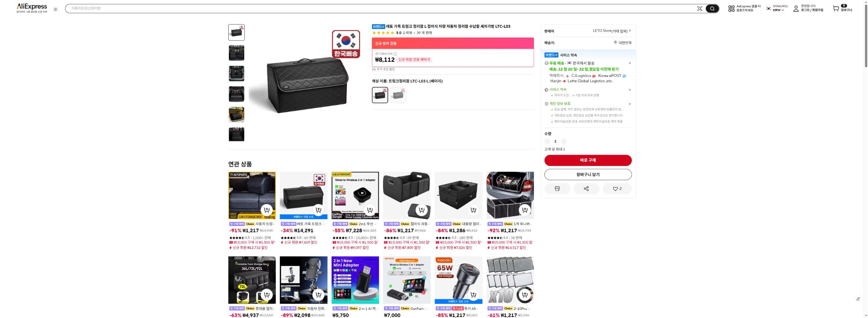Visit store via storefront icon button
Screen dimensions: 868x318
click(x=557, y=189)
